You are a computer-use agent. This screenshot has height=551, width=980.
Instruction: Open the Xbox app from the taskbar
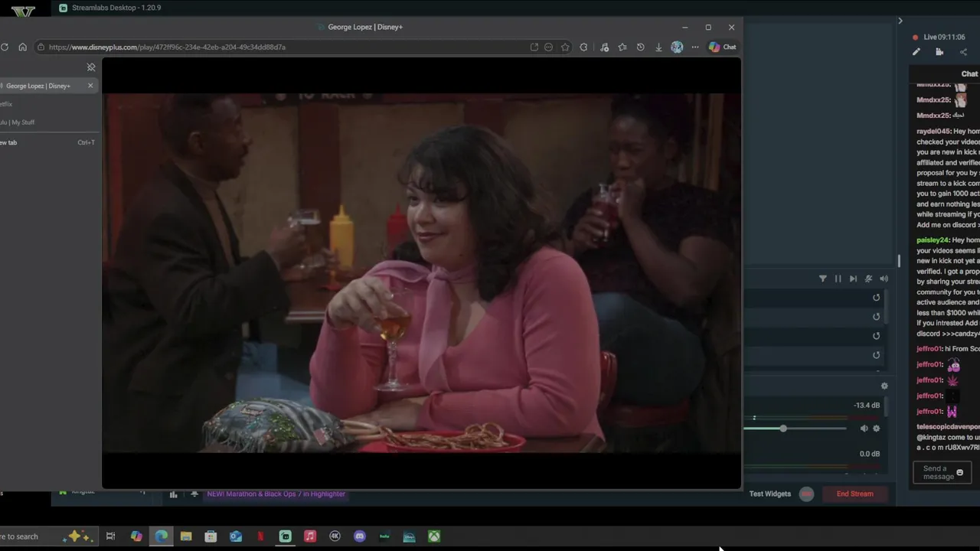click(434, 536)
